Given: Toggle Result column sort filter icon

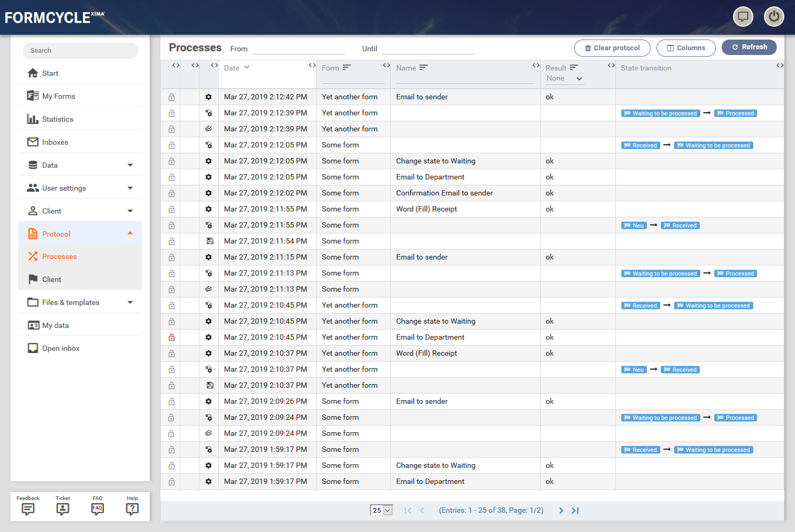Looking at the screenshot, I should [574, 68].
